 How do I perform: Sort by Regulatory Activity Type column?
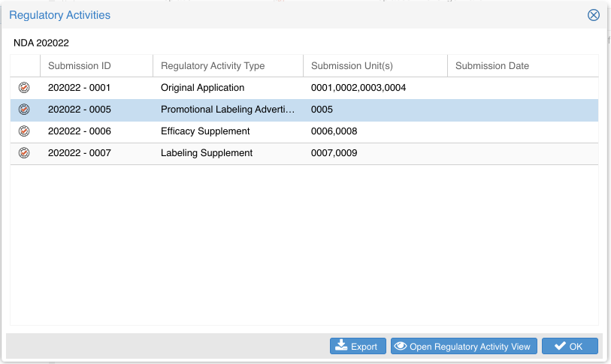point(213,66)
